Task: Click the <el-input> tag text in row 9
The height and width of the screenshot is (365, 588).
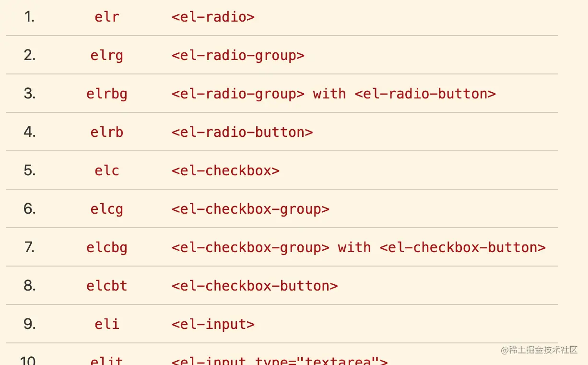Action: [213, 324]
